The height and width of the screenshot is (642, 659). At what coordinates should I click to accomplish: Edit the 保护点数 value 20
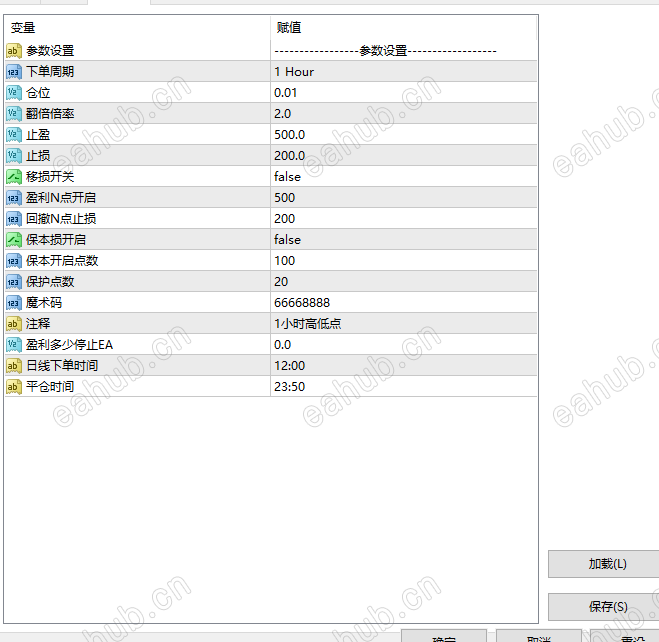[x=403, y=282]
